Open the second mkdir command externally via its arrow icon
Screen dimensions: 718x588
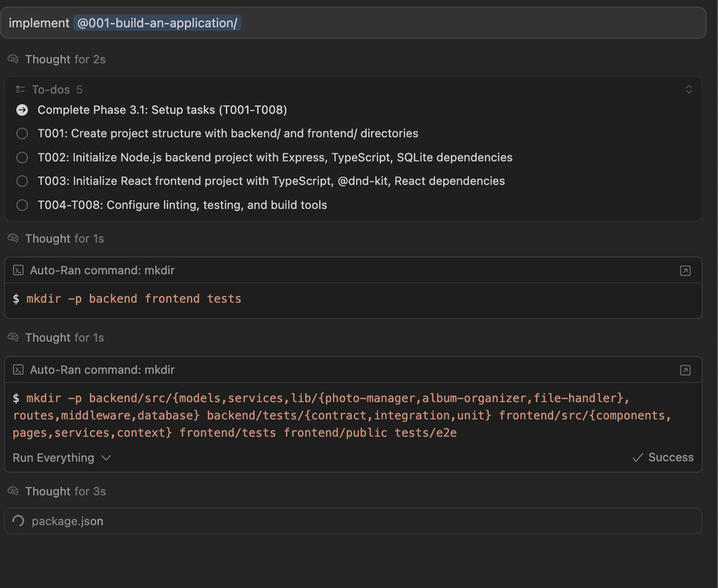coord(685,370)
